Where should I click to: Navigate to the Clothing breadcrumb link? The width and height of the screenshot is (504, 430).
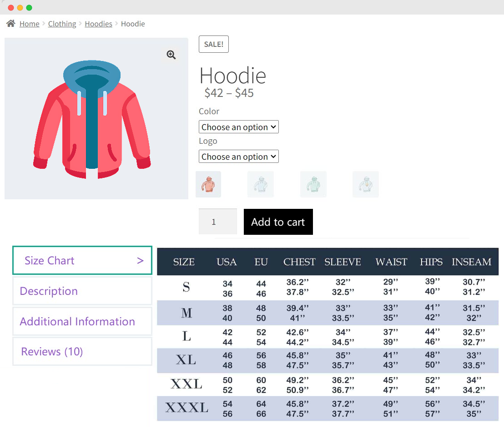point(62,23)
